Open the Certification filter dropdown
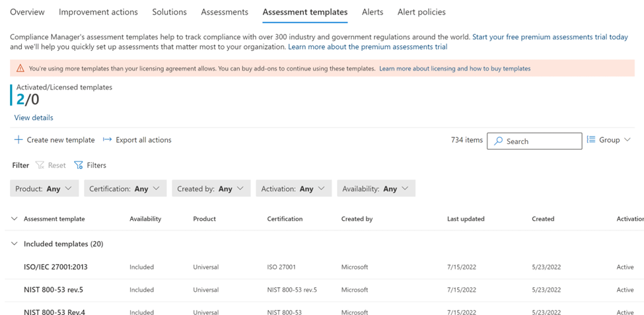 (x=125, y=188)
